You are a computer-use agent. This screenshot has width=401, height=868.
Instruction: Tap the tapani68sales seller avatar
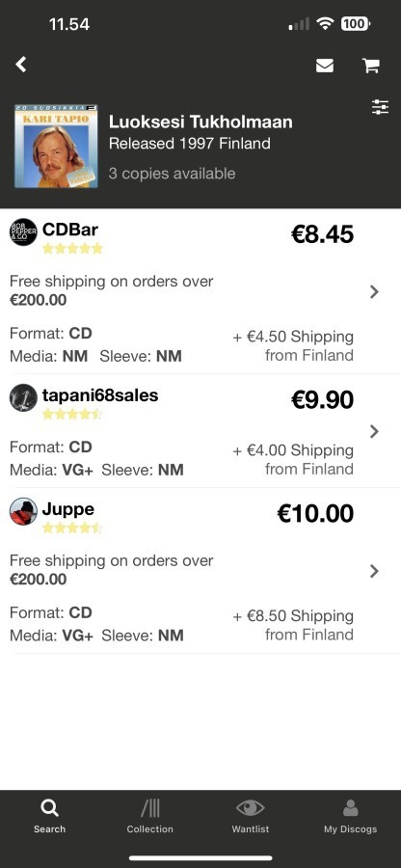click(x=23, y=397)
